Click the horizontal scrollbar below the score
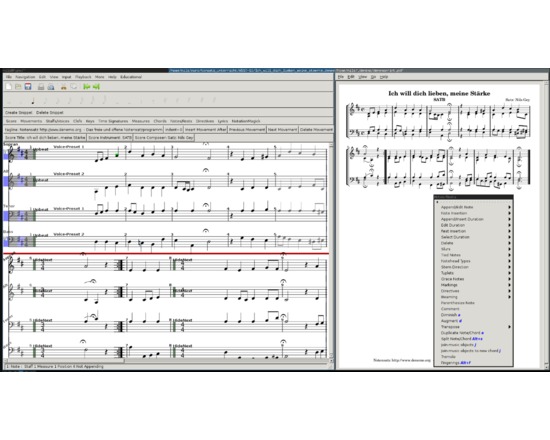The width and height of the screenshot is (550, 440). coord(167,361)
